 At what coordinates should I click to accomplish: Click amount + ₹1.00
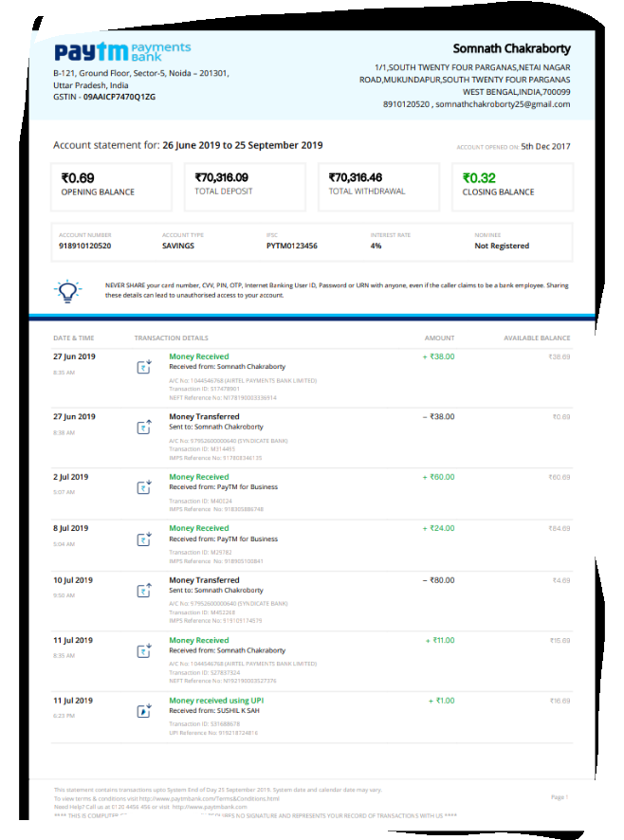pyautogui.click(x=441, y=701)
